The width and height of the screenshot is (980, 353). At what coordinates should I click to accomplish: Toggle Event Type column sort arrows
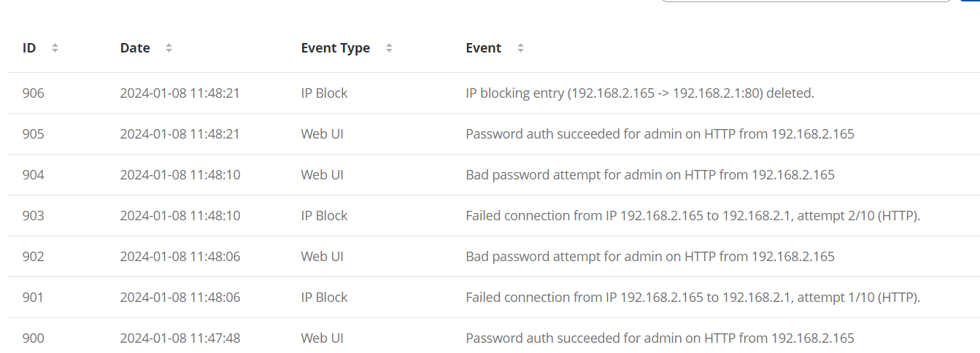(x=389, y=48)
